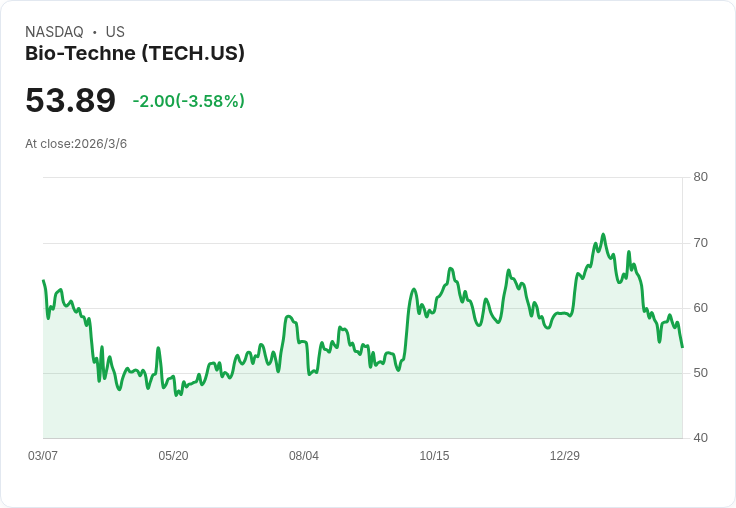Click the US market label

(115, 32)
